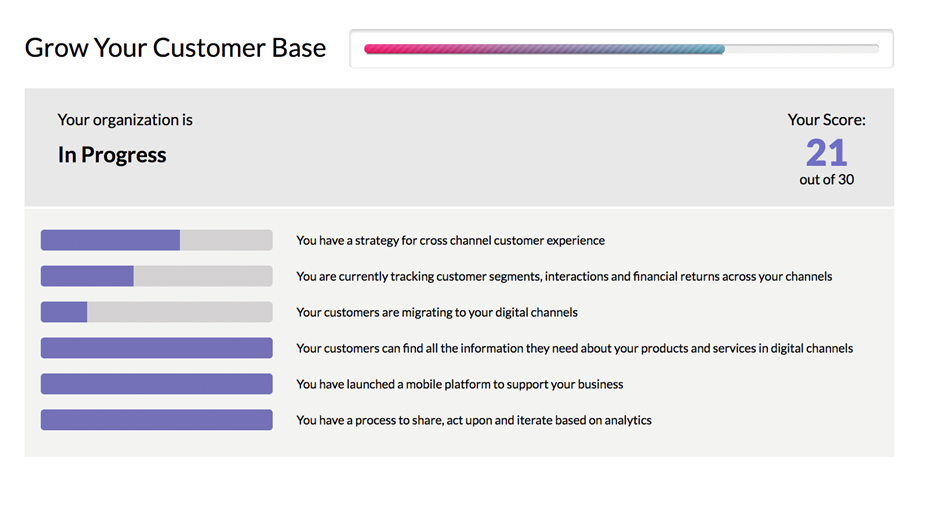This screenshot has width=936, height=508.
Task: Select the customers migrating to digital statement
Action: coord(437,312)
